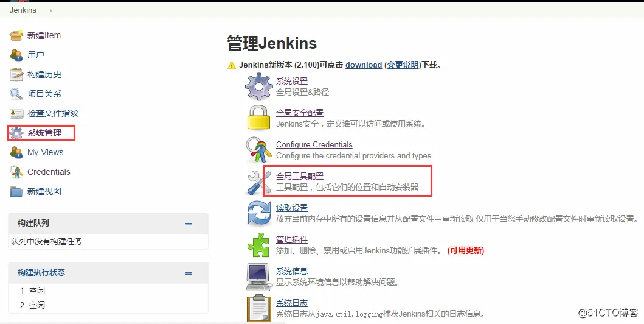Click the clipboard icon for 系统日志

click(258, 308)
